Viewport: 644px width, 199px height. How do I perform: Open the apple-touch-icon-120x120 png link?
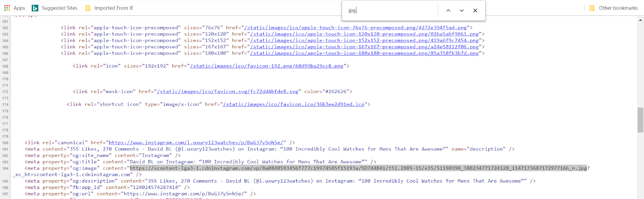(364, 34)
